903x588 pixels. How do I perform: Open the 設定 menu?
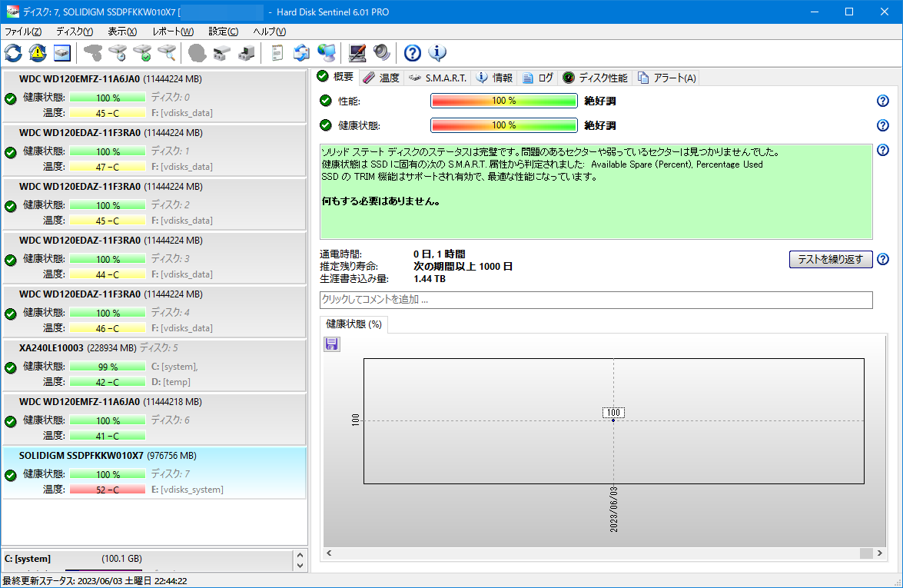(x=224, y=31)
